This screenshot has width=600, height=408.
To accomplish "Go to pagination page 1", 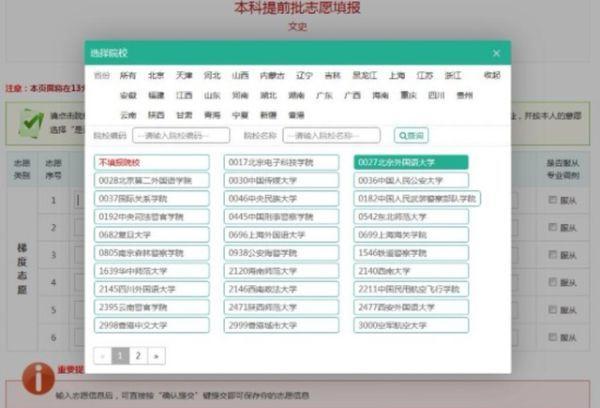I will click(120, 356).
